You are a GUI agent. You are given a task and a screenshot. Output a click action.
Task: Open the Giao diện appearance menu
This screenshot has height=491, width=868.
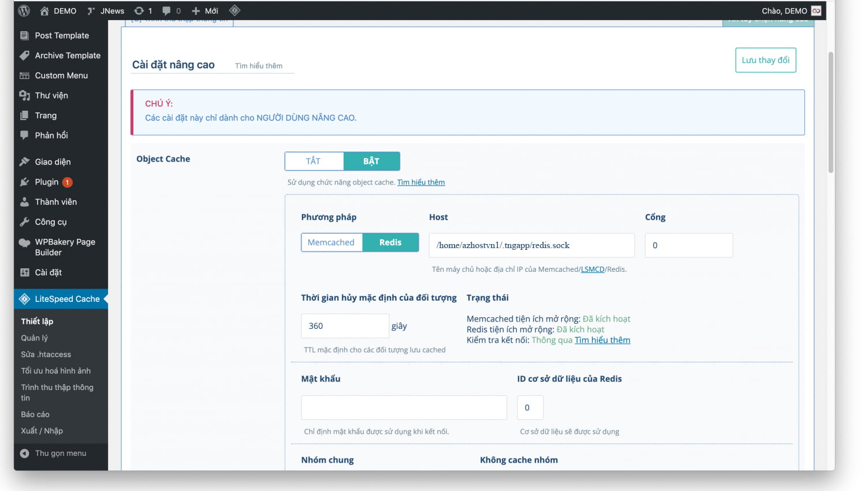[x=53, y=162]
